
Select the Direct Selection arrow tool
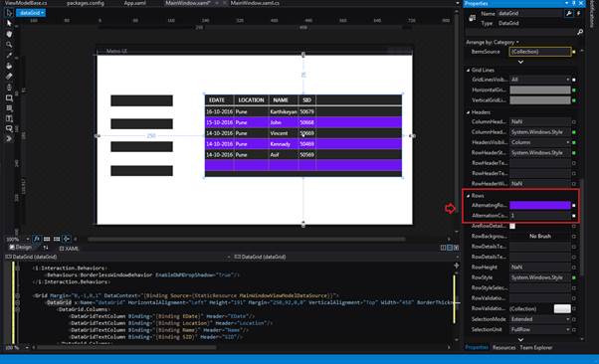point(9,23)
